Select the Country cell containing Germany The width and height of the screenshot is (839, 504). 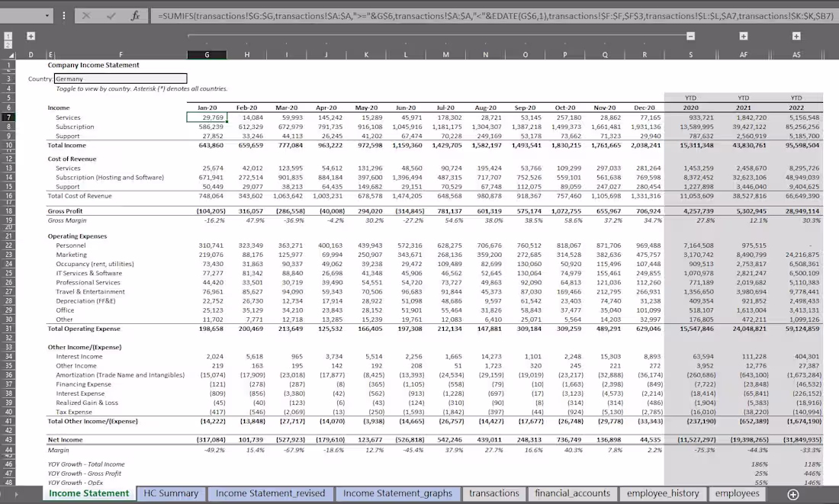[x=121, y=79]
